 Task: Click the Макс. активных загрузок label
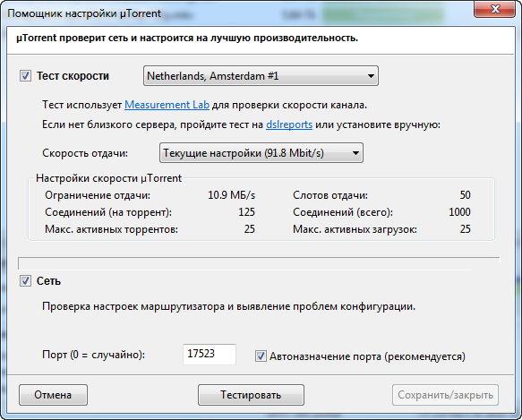click(x=355, y=229)
